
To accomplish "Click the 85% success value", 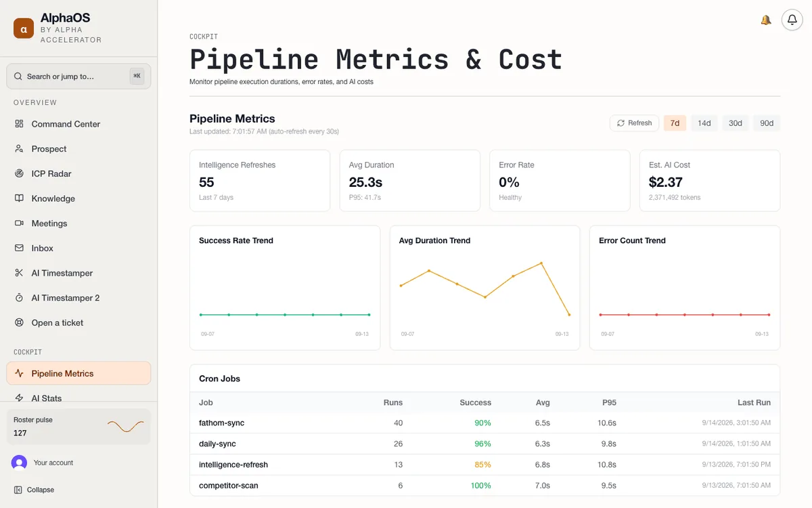I will point(483,465).
